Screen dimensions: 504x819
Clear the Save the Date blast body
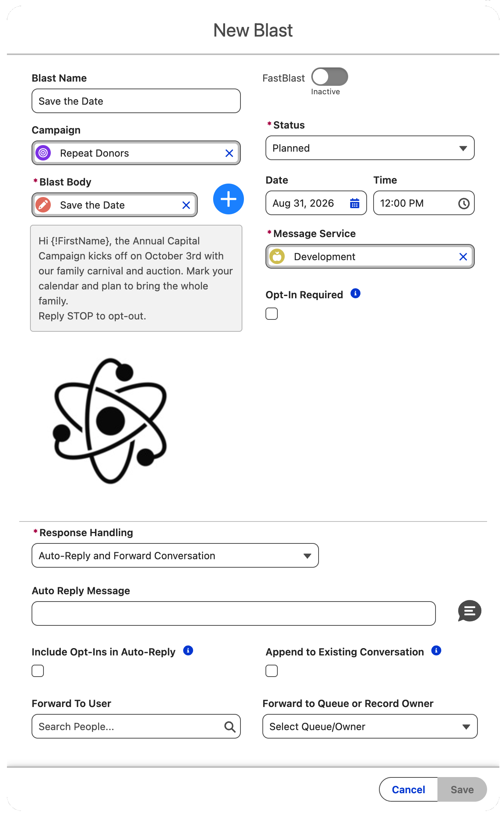[x=186, y=205]
